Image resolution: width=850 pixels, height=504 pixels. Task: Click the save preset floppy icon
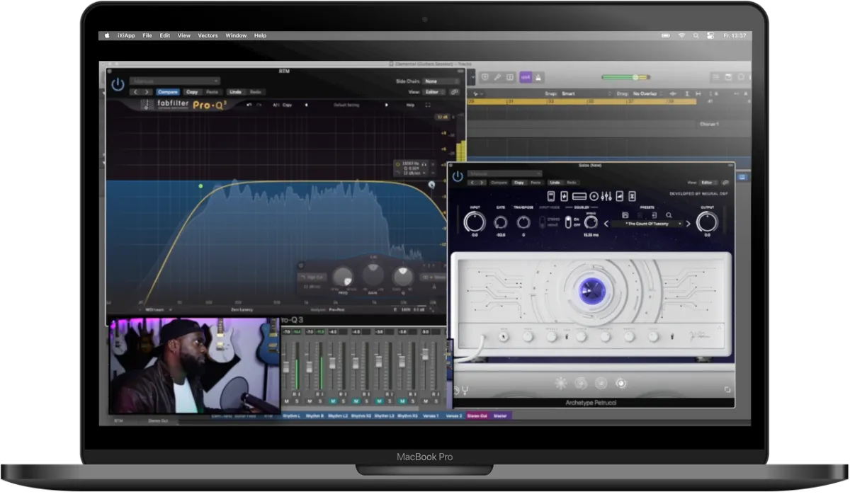(x=625, y=214)
